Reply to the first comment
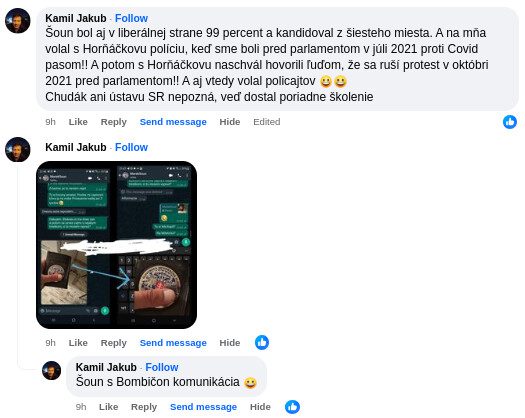 (114, 122)
